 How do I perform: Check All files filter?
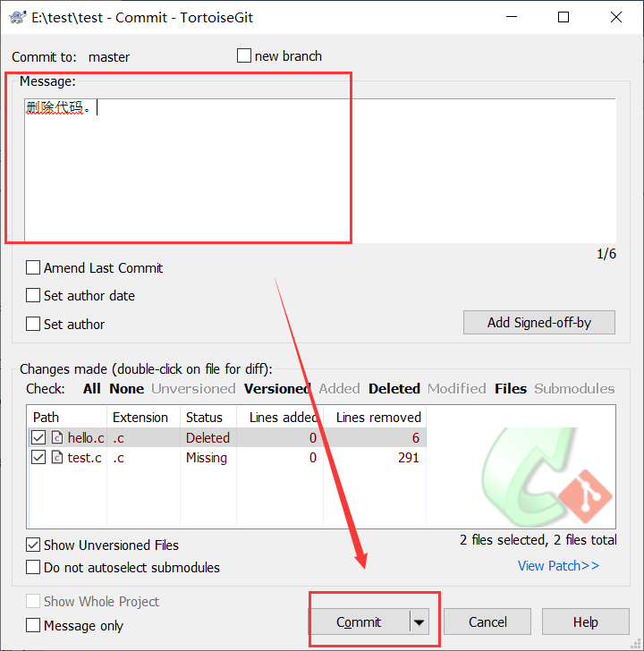pos(92,389)
